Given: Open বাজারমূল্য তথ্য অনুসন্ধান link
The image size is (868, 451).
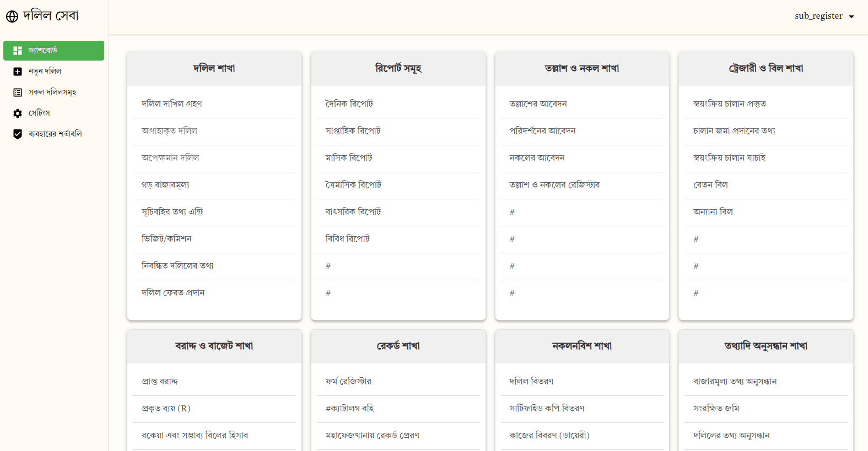Looking at the screenshot, I should 735,382.
